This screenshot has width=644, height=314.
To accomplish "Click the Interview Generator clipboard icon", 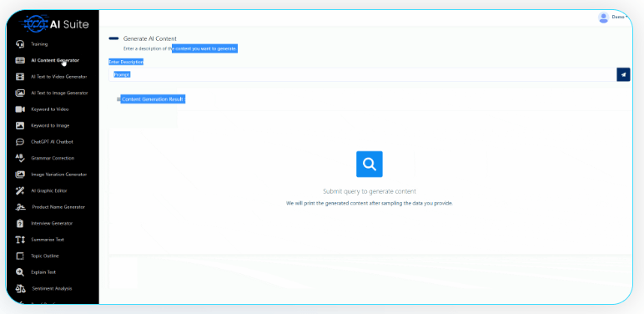I will pos(20,223).
